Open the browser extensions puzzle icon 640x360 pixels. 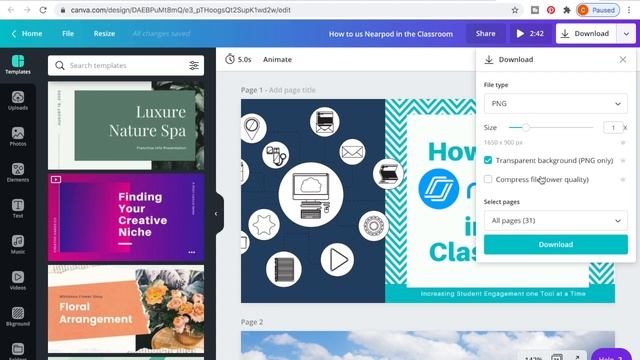coord(567,10)
